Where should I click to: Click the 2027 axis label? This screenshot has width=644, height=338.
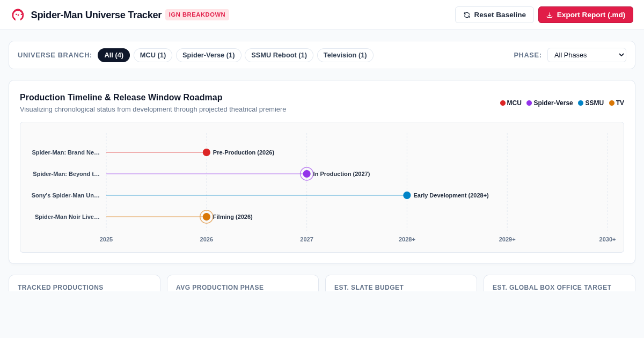coord(307,239)
